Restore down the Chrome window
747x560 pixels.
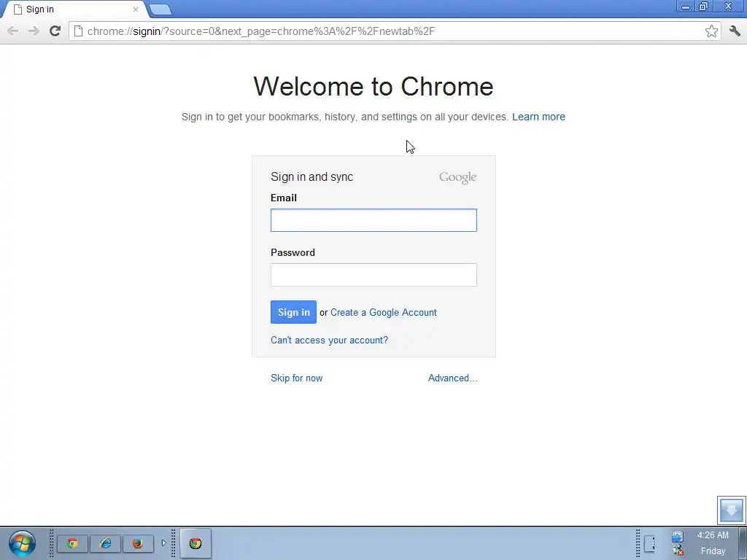click(704, 7)
